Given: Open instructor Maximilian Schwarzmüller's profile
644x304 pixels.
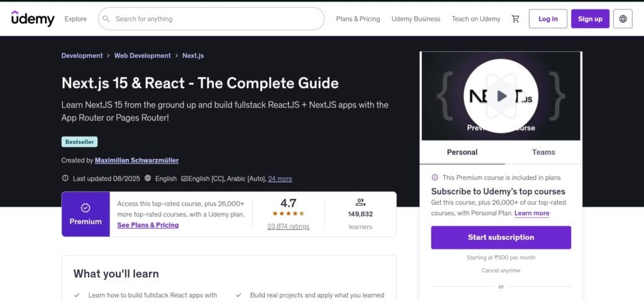Looking at the screenshot, I should click(136, 160).
